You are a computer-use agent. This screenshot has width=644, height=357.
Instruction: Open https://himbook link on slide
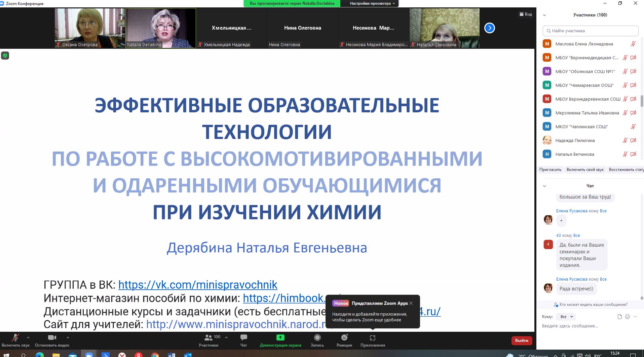(284, 298)
